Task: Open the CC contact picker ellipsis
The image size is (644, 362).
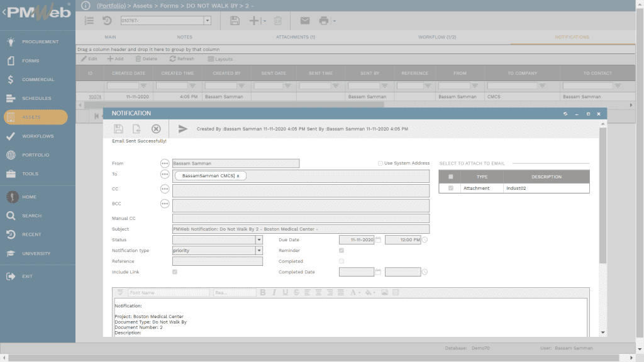Action: [165, 189]
